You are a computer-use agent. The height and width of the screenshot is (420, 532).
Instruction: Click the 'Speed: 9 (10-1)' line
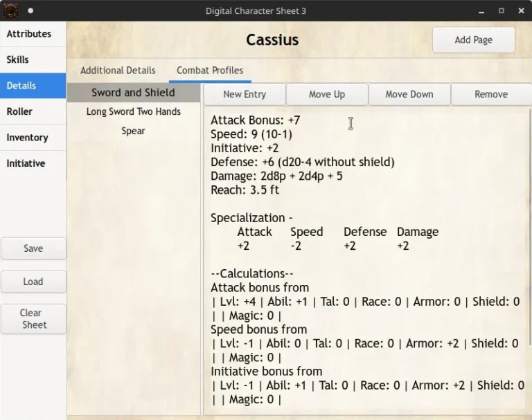tap(251, 134)
